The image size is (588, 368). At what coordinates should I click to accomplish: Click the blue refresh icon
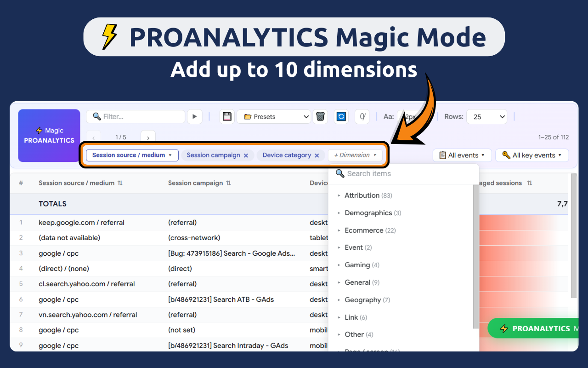[341, 116]
